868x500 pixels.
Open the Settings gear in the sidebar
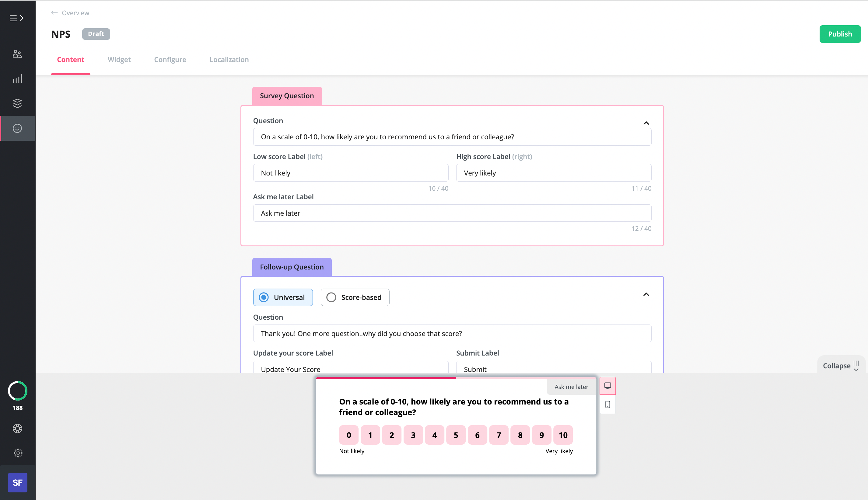[x=17, y=453]
